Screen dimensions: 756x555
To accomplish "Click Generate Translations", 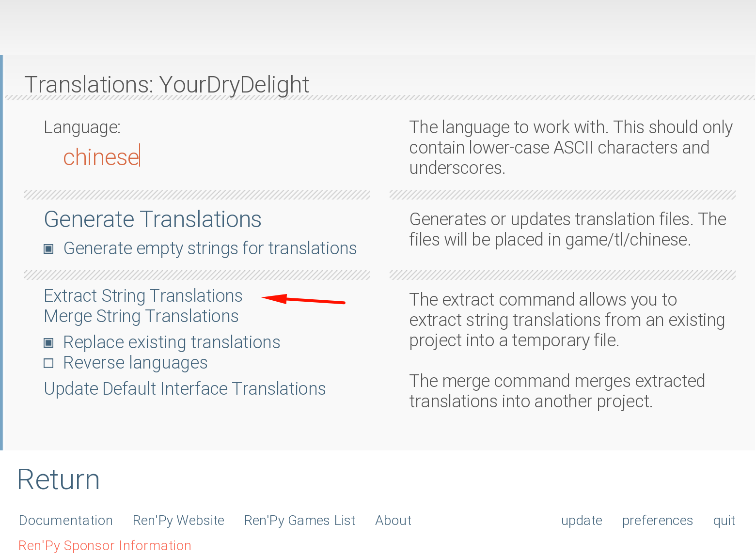I will 153,219.
